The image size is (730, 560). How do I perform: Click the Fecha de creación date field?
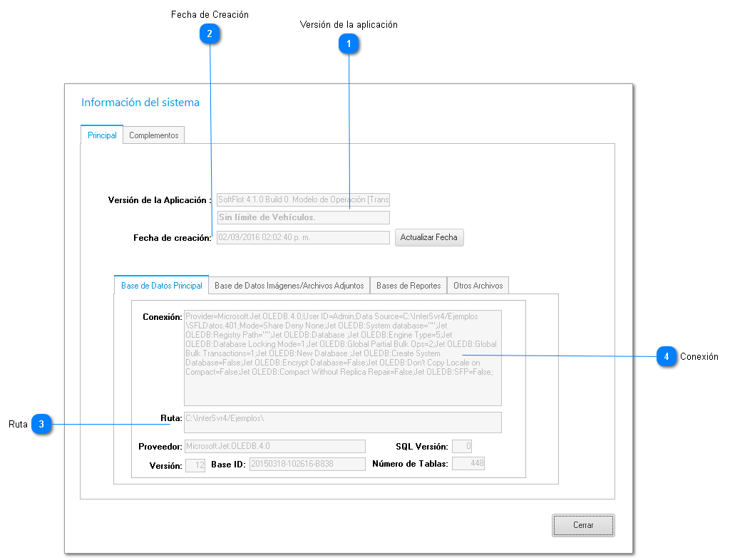[303, 237]
